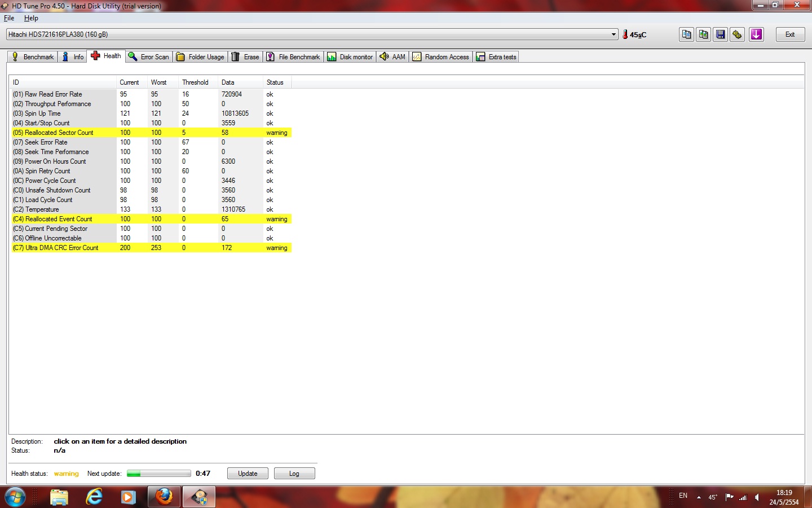
Task: Open Options with the gears icon
Action: (737, 34)
